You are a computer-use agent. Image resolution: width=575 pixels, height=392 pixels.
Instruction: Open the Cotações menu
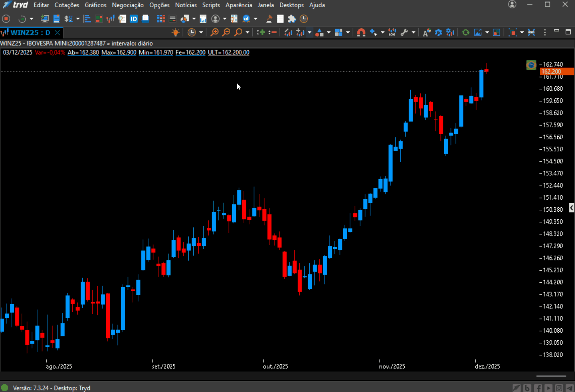click(x=67, y=5)
